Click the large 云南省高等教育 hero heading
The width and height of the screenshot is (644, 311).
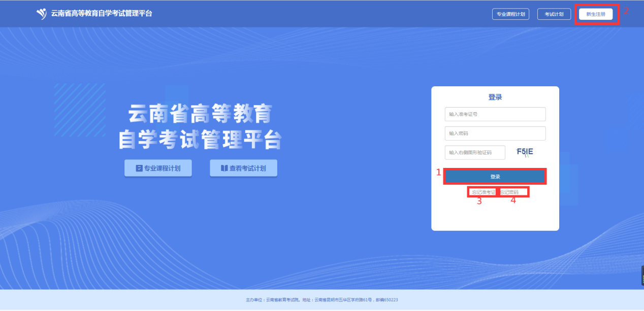200,115
